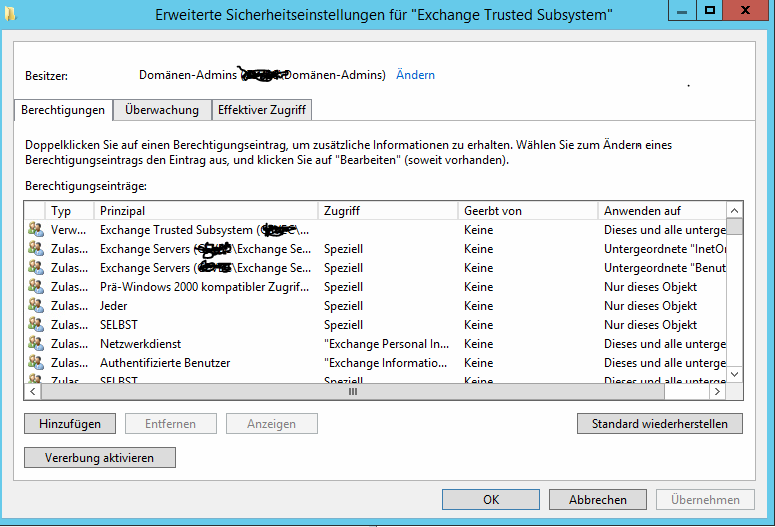This screenshot has height=527, width=775.
Task: Click "Exchange Personal In..." access cell
Action: tap(387, 344)
